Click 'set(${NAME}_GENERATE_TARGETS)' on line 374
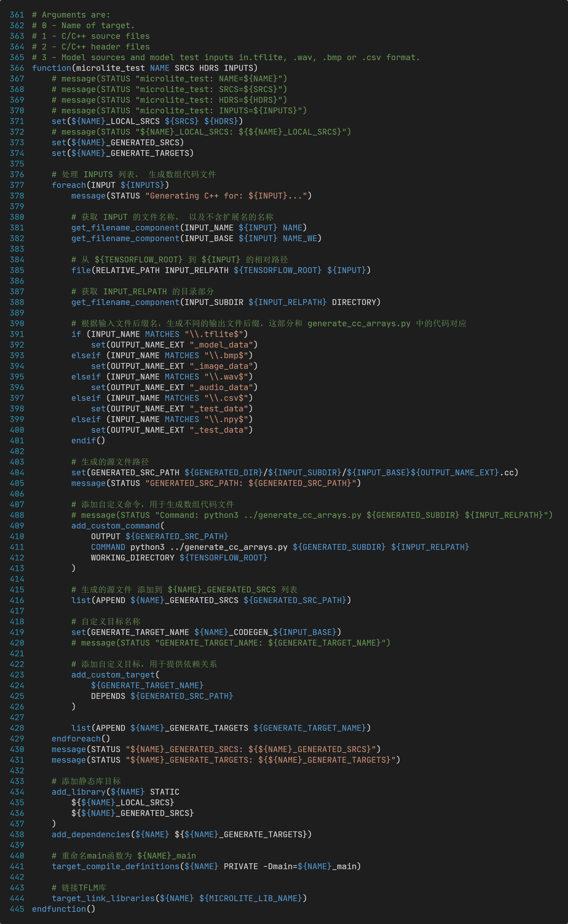The image size is (568, 924). click(123, 153)
